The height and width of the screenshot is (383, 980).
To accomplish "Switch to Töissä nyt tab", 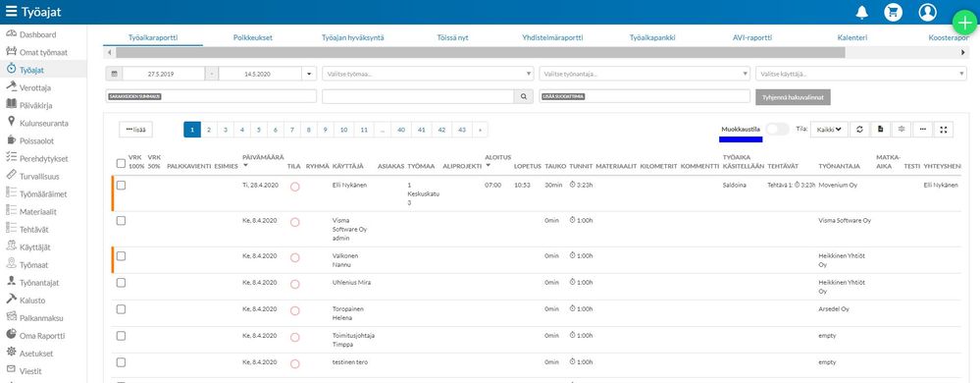I will click(452, 37).
